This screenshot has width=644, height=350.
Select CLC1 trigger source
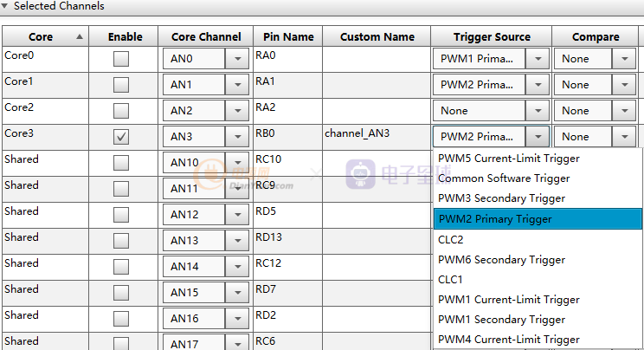451,280
